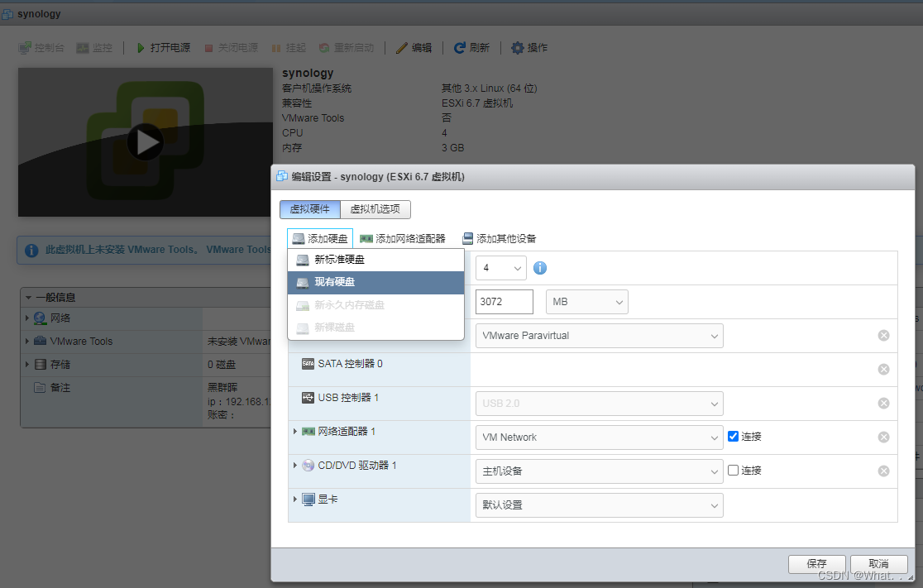
Task: Click the synology VM icon in title bar
Action: pyautogui.click(x=7, y=13)
